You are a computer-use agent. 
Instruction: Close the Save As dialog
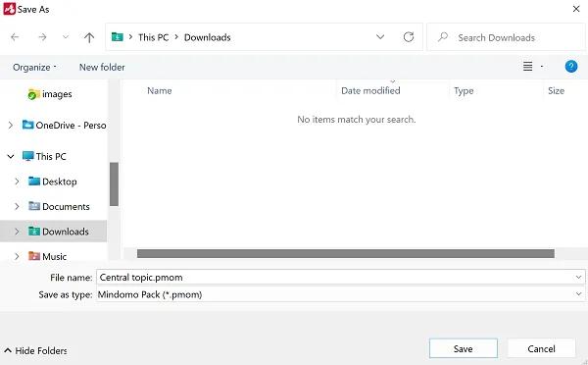(576, 9)
